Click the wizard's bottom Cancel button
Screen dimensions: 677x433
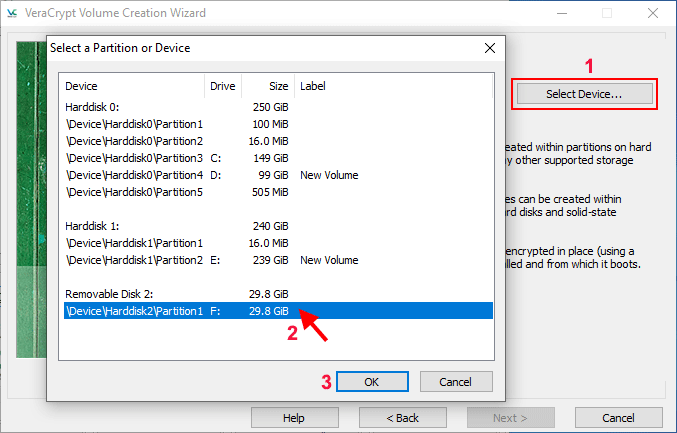pyautogui.click(x=618, y=417)
